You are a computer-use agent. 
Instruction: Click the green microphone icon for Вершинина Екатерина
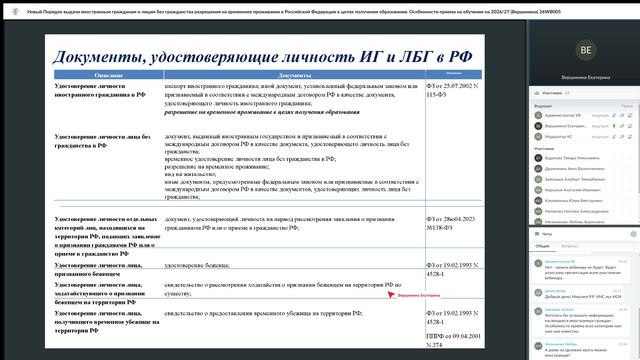point(613,126)
